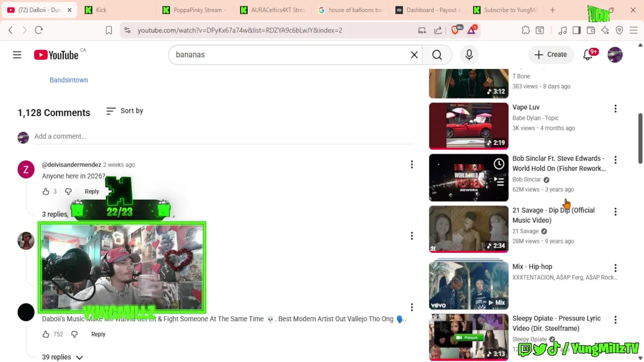Open the Brave Leo AI sparkle icon
The image size is (644, 362).
pyautogui.click(x=605, y=30)
